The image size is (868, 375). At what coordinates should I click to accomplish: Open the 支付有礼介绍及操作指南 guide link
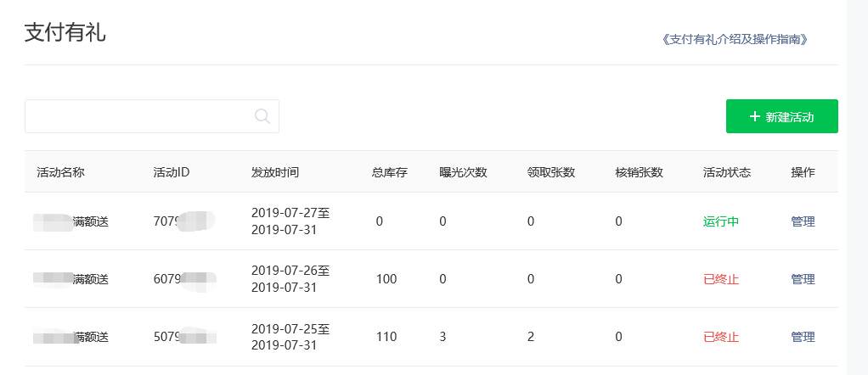734,39
